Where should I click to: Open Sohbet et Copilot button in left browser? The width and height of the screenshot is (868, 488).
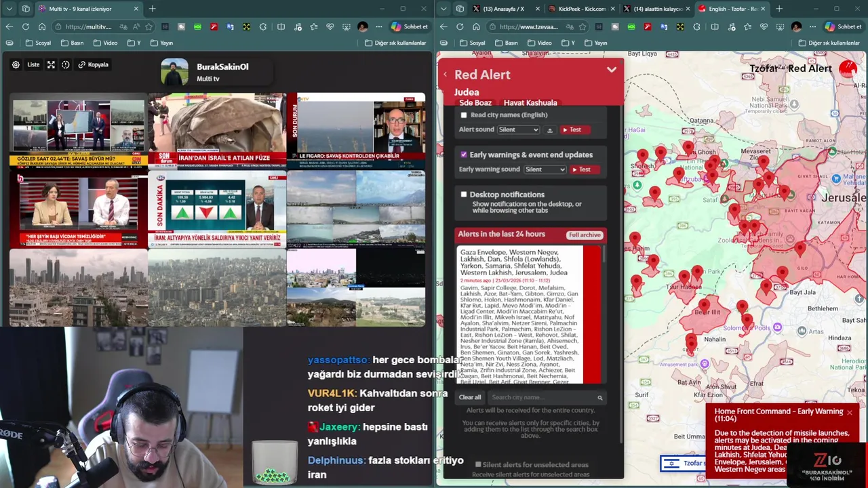pyautogui.click(x=410, y=26)
